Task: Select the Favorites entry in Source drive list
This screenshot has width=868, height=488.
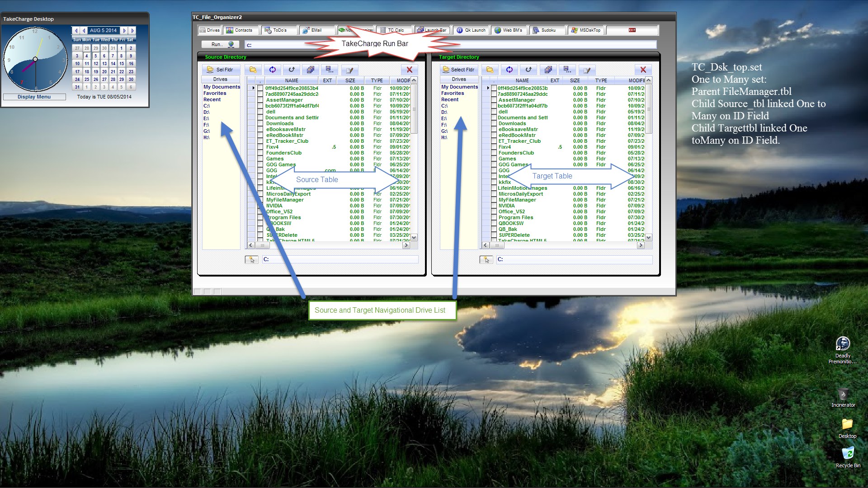Action: (215, 94)
